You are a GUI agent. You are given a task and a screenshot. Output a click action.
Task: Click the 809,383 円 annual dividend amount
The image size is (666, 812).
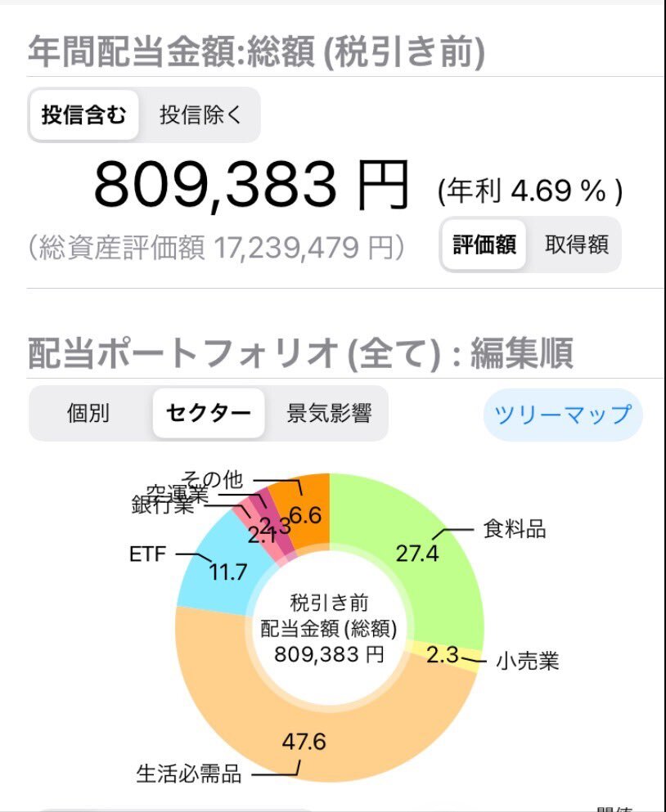click(251, 186)
